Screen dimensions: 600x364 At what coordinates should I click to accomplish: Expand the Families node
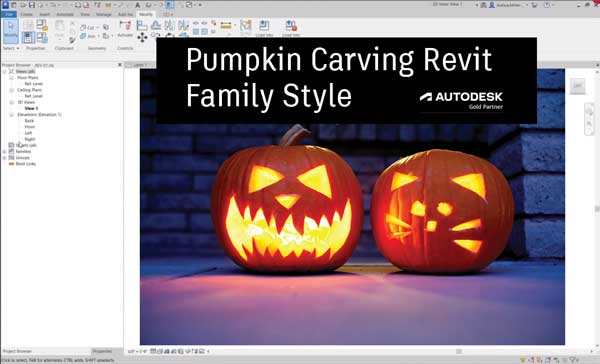[5, 152]
